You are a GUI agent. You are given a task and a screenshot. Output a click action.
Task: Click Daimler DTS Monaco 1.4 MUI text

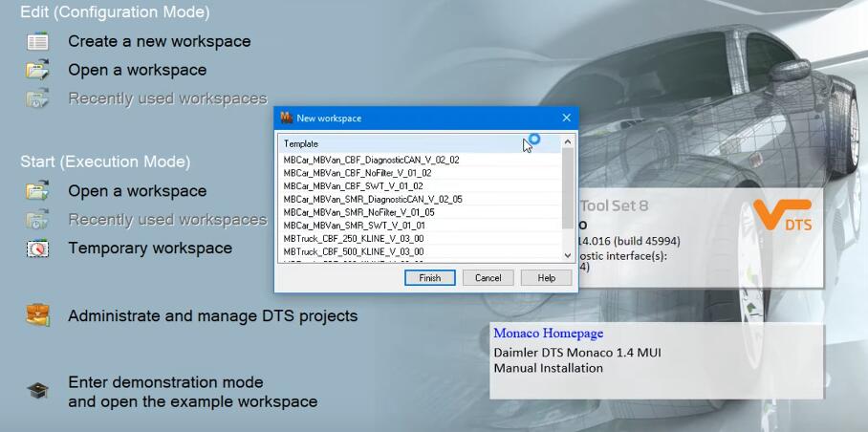(577, 353)
